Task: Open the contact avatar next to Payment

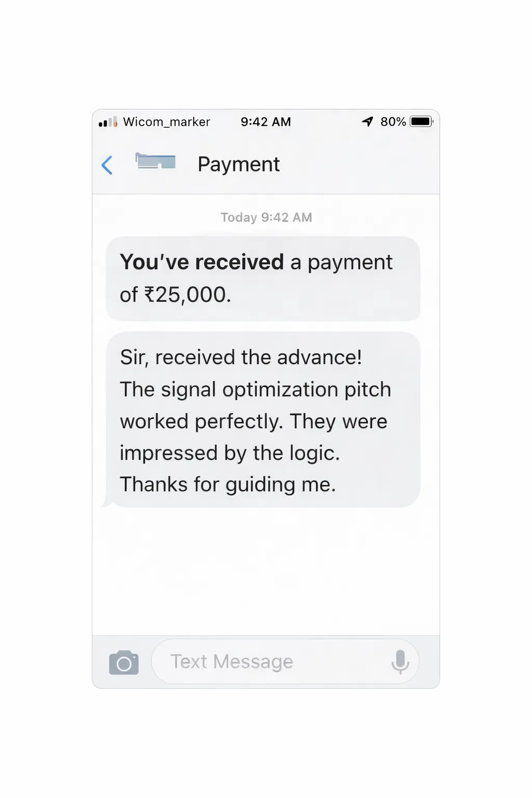Action: 155,161
